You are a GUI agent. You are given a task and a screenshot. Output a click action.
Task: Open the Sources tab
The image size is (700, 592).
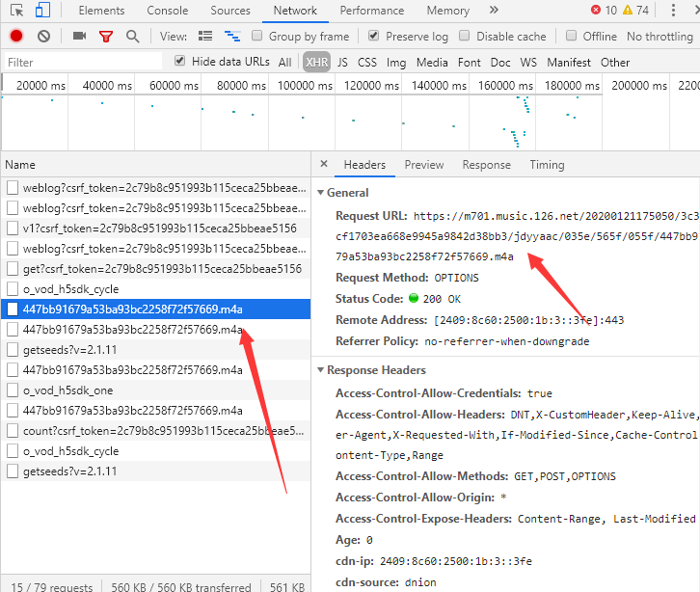click(x=230, y=11)
